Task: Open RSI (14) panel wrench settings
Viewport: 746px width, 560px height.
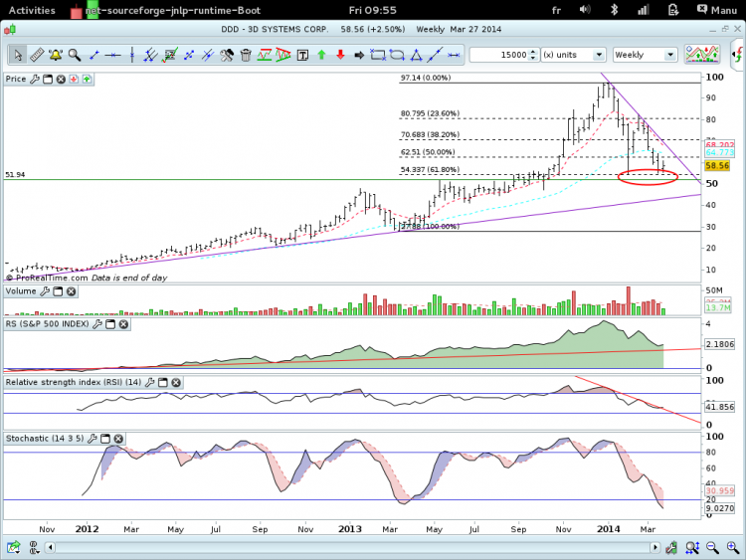Action: [x=150, y=382]
